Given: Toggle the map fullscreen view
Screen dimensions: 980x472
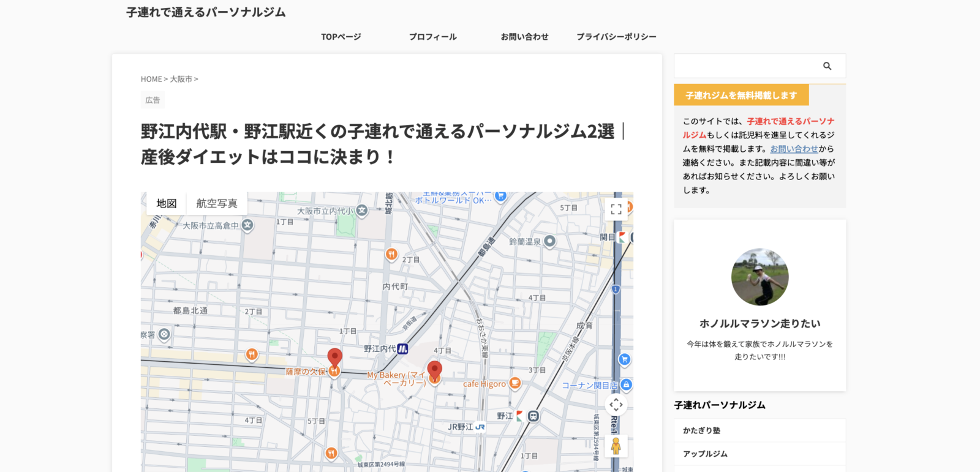Looking at the screenshot, I should 616,209.
